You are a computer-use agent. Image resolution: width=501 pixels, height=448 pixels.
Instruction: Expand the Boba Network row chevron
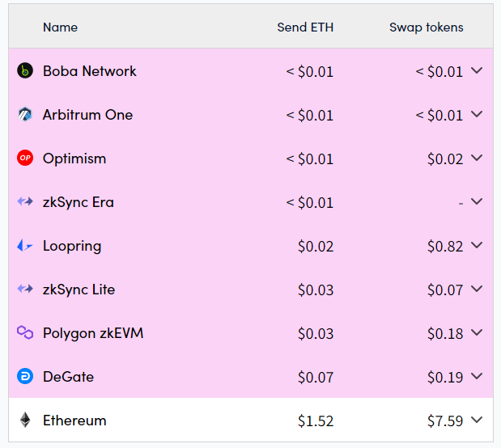pos(477,70)
